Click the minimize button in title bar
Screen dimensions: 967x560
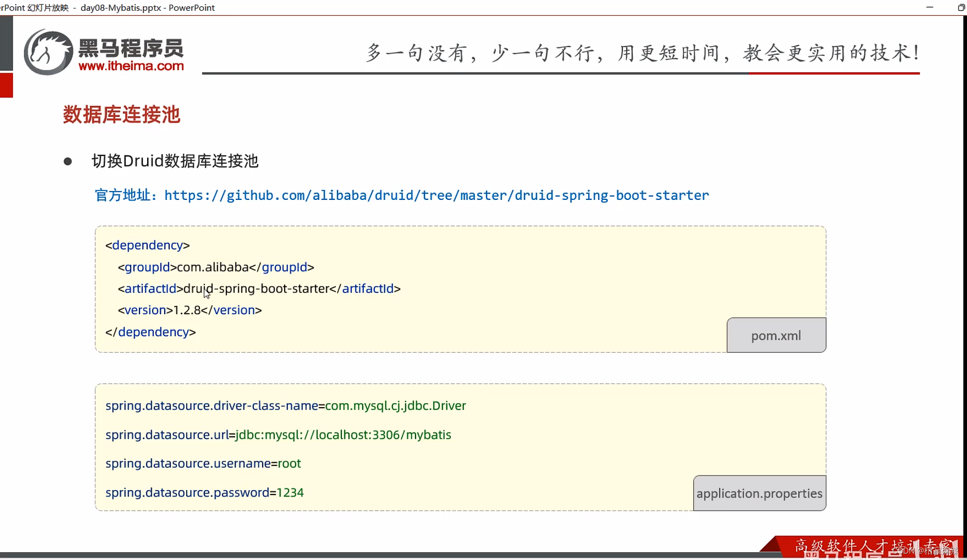[x=929, y=7]
